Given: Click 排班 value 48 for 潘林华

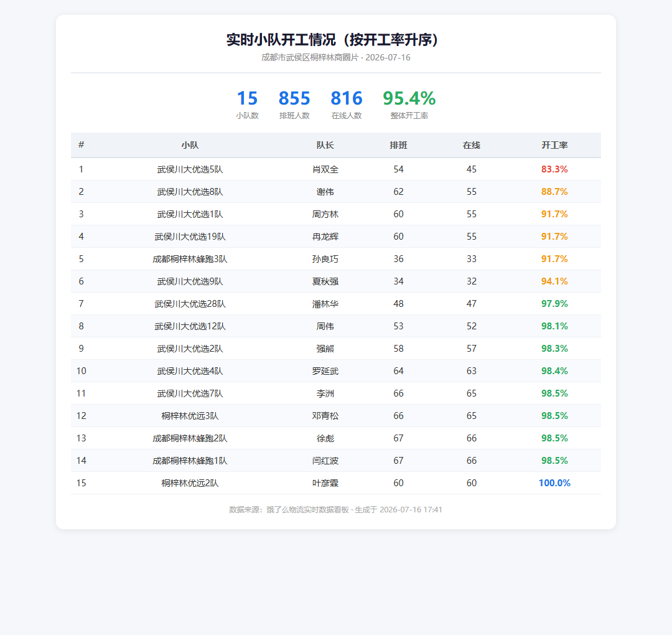Looking at the screenshot, I should coord(399,304).
